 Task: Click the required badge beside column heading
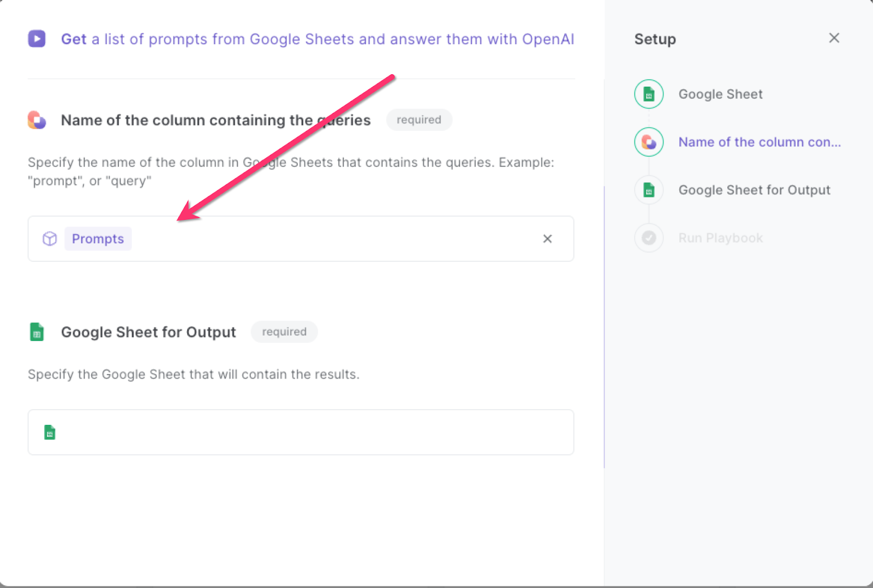pos(419,119)
